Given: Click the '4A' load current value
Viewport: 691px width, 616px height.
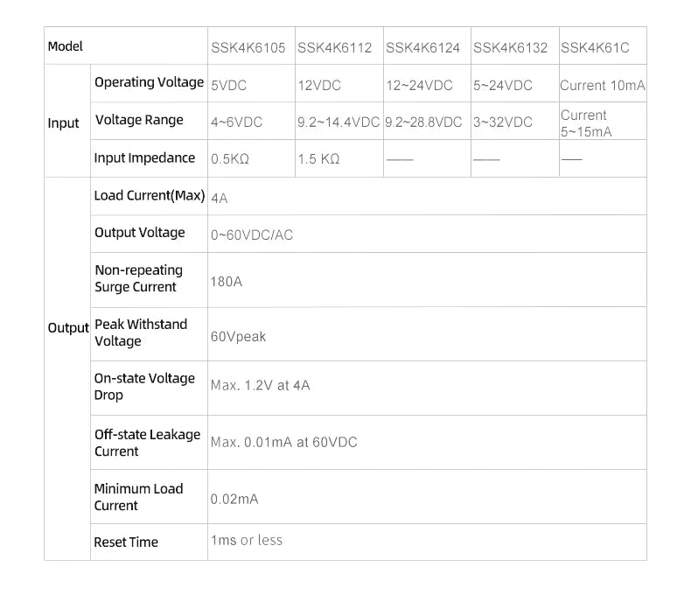Looking at the screenshot, I should pos(219,199).
